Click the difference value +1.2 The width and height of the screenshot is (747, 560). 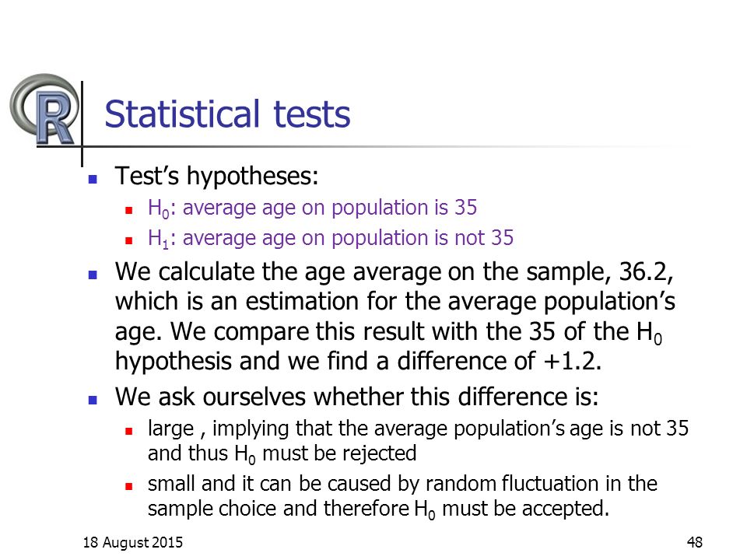point(573,361)
